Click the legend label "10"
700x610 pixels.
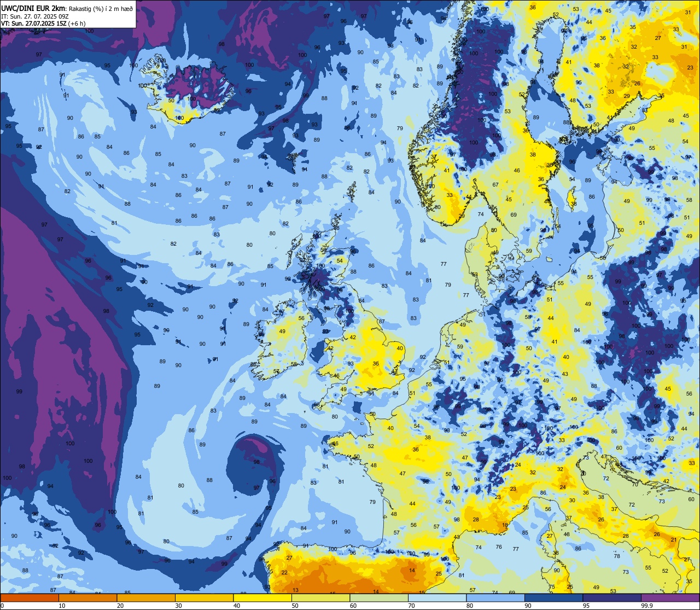coord(62,606)
